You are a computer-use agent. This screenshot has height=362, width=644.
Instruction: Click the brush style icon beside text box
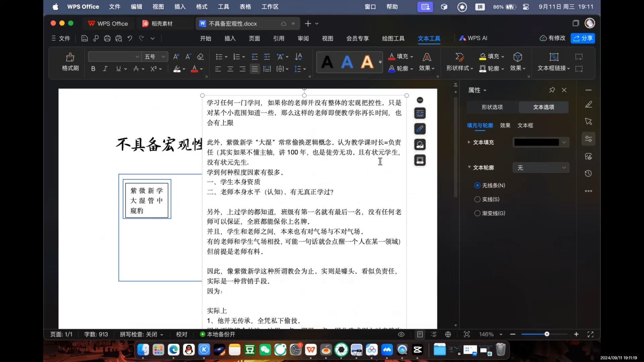coord(420,129)
